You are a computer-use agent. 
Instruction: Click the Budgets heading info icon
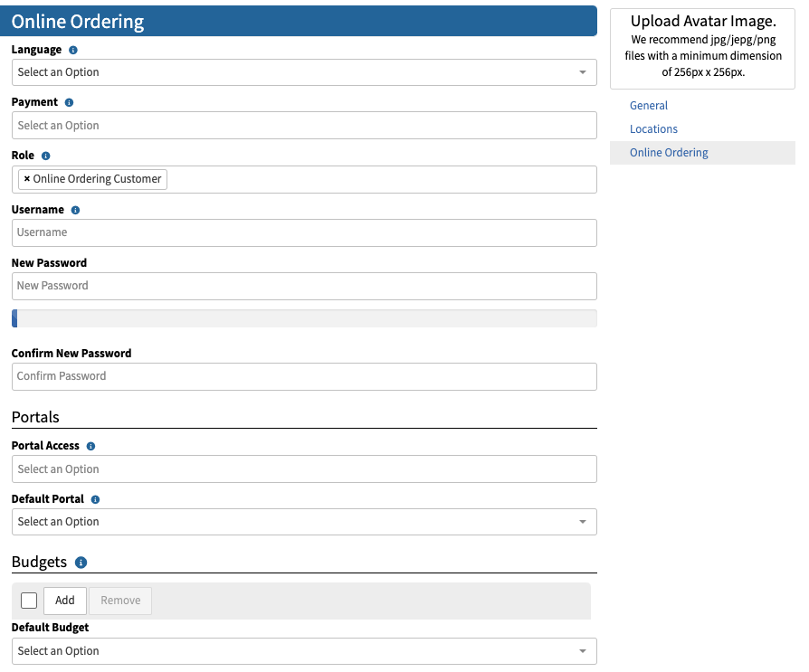point(81,563)
